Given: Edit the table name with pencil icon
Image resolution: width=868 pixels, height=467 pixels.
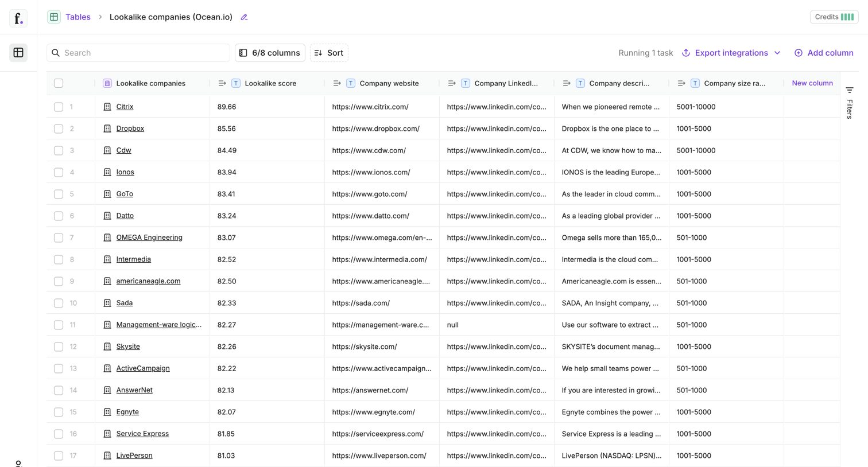Looking at the screenshot, I should click(x=244, y=17).
